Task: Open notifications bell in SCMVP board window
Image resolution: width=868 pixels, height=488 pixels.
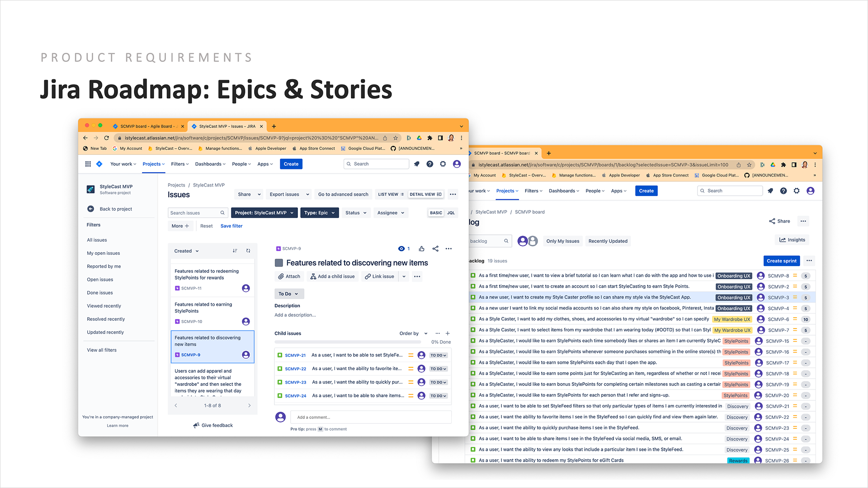Action: click(x=770, y=191)
